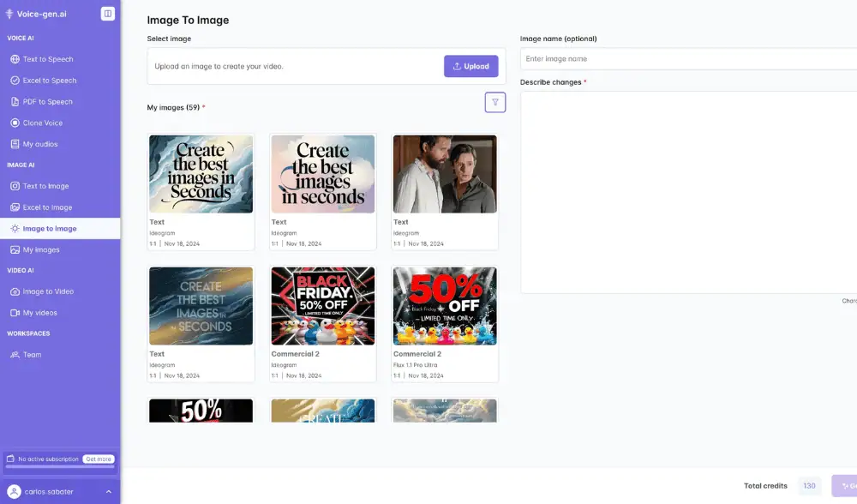Expand the carlos sabater account menu
Image resolution: width=857 pixels, height=504 pixels.
108,491
